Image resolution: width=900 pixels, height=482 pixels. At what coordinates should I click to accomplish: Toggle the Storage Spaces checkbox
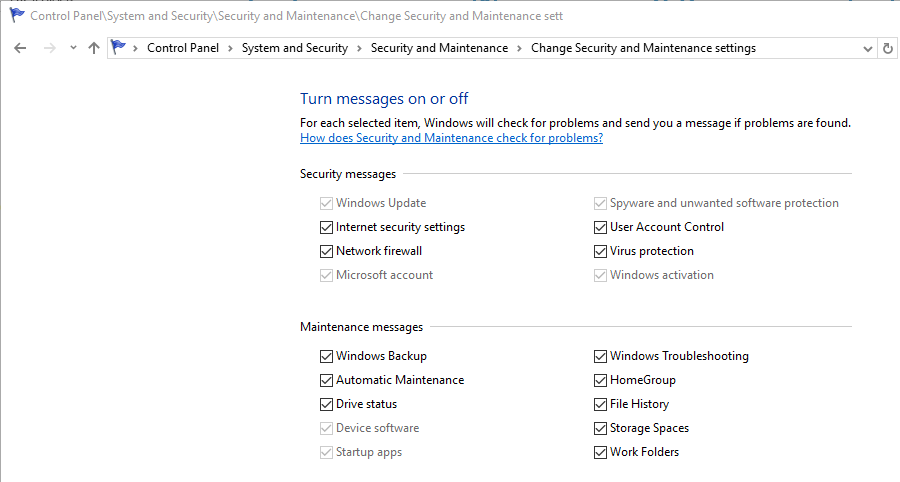click(x=600, y=428)
